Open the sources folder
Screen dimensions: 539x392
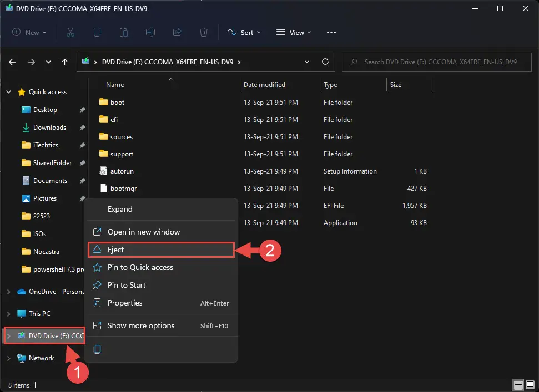pos(123,136)
